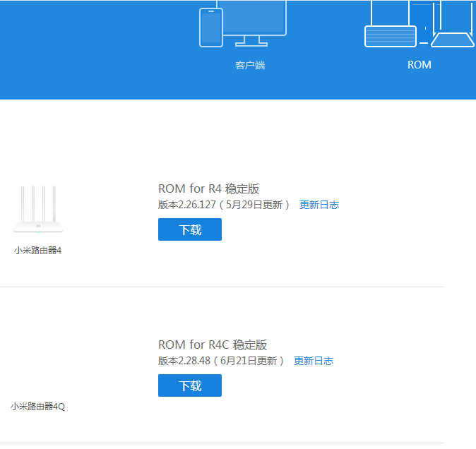Click the 版本2.26.127 version text

click(186, 205)
